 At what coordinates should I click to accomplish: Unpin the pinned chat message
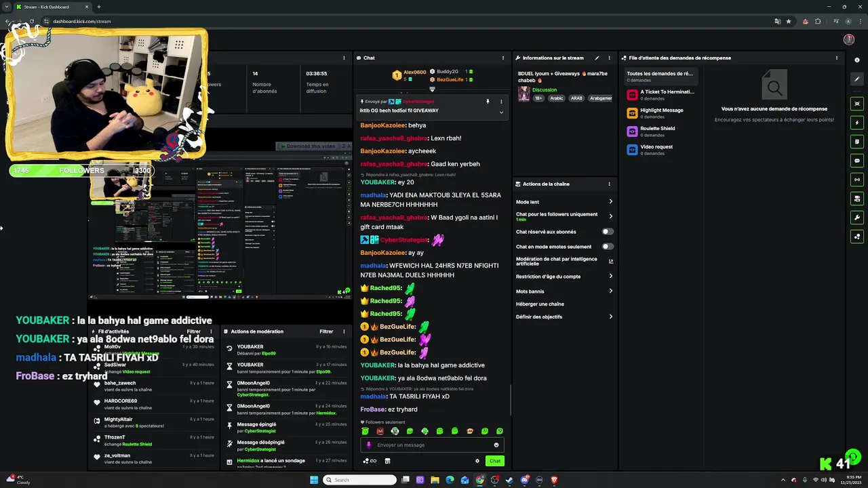488,102
